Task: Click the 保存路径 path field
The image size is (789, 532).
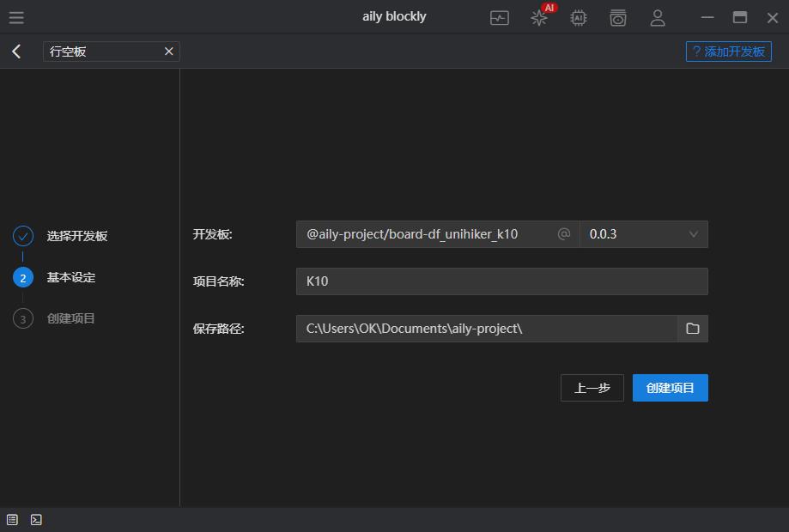Action: (x=486, y=329)
